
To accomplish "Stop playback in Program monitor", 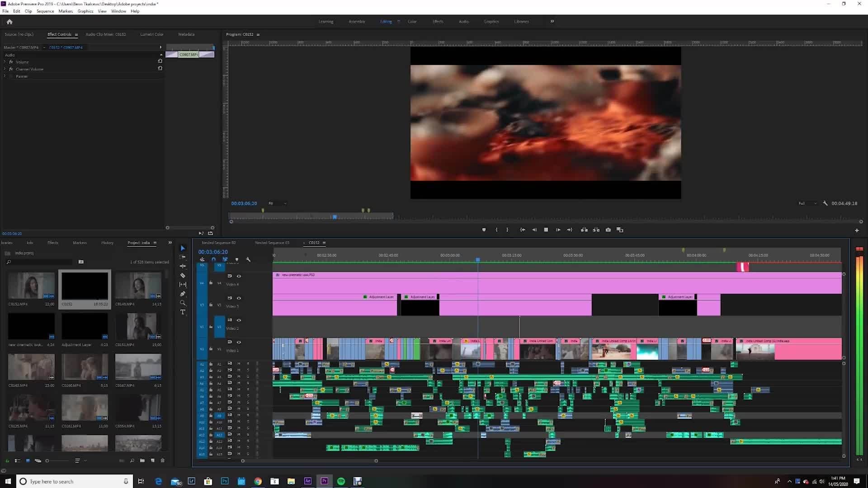I will [x=546, y=230].
